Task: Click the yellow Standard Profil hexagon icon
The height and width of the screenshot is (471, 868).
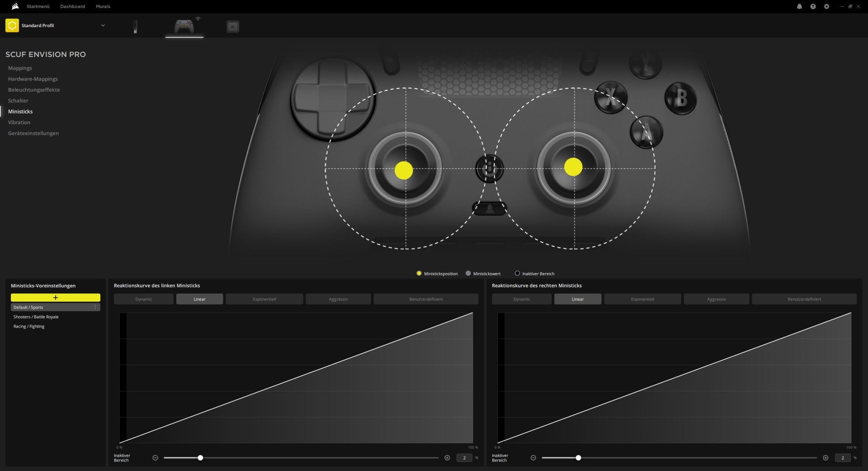Action: pyautogui.click(x=12, y=25)
